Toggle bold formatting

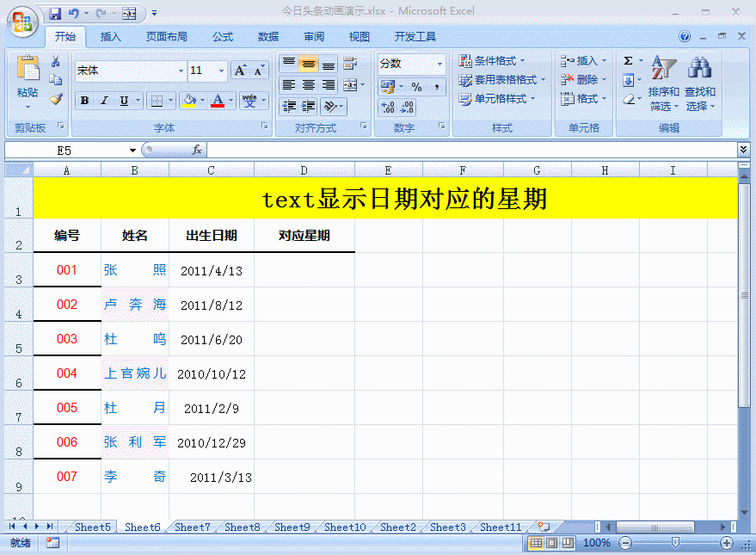(84, 101)
